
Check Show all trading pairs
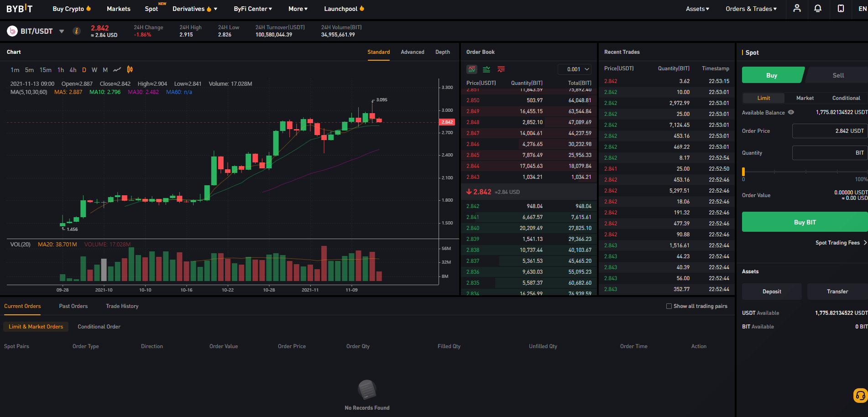coord(669,306)
